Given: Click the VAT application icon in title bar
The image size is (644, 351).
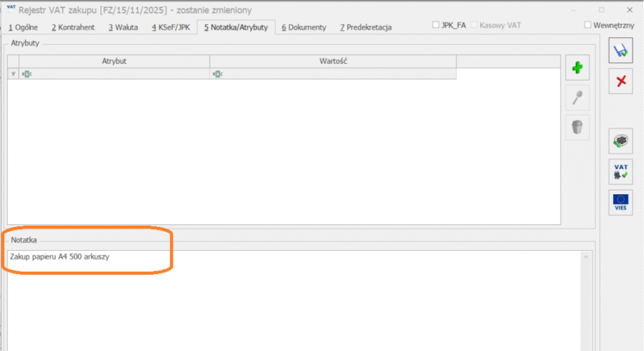Looking at the screenshot, I should pyautogui.click(x=10, y=8).
